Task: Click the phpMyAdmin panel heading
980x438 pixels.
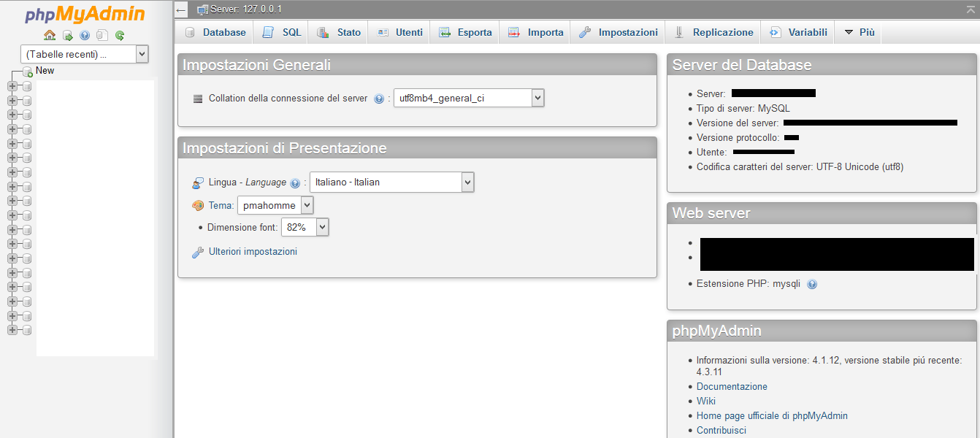Action: (x=717, y=331)
